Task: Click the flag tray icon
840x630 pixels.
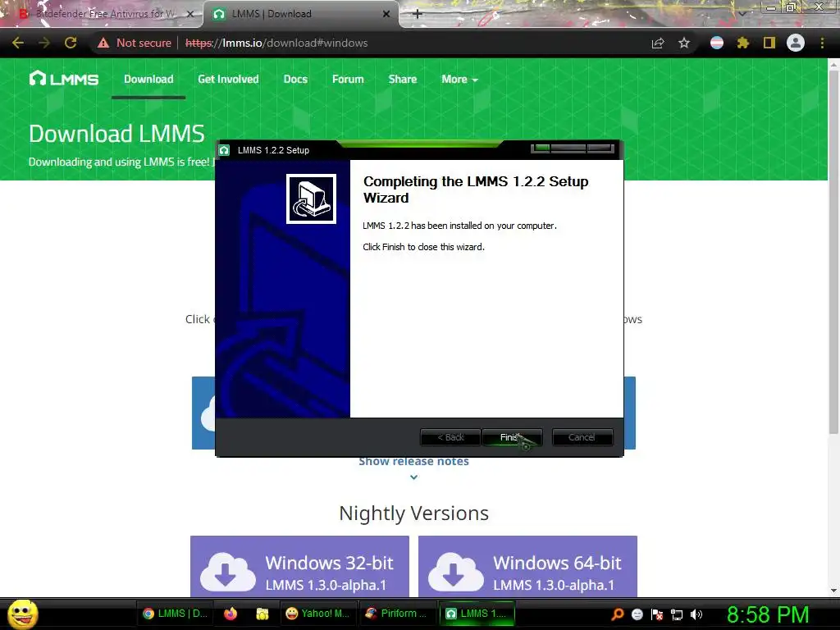Action: (657, 614)
